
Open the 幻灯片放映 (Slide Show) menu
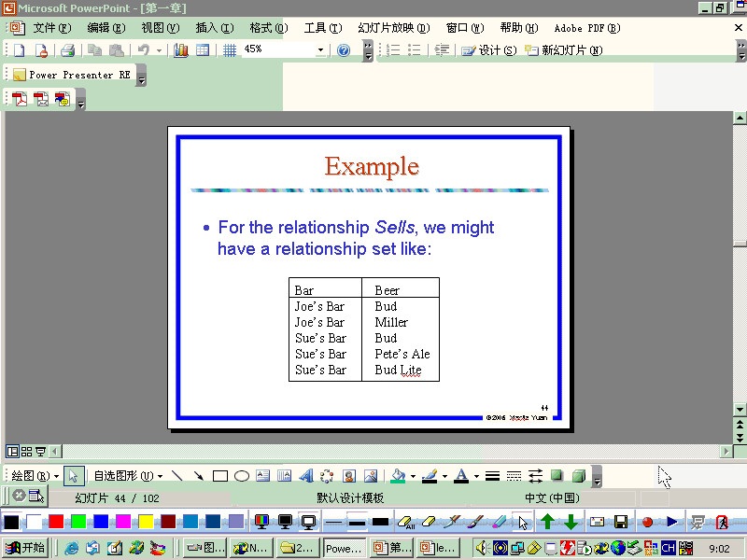click(x=394, y=28)
